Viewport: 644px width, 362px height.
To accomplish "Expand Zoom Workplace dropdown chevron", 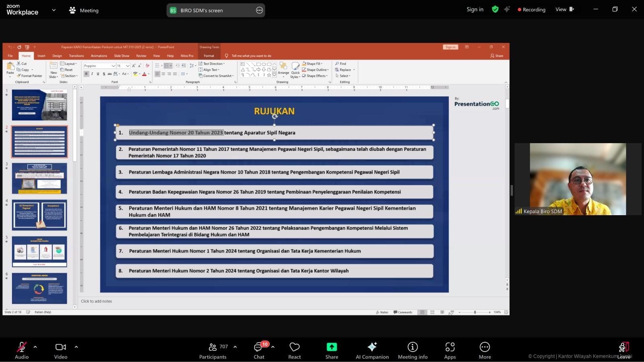I will click(54, 10).
